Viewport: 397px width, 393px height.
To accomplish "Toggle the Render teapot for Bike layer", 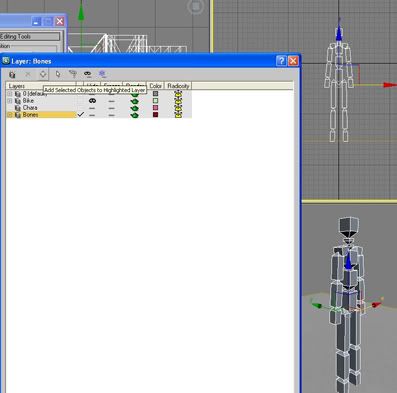I will tap(135, 101).
